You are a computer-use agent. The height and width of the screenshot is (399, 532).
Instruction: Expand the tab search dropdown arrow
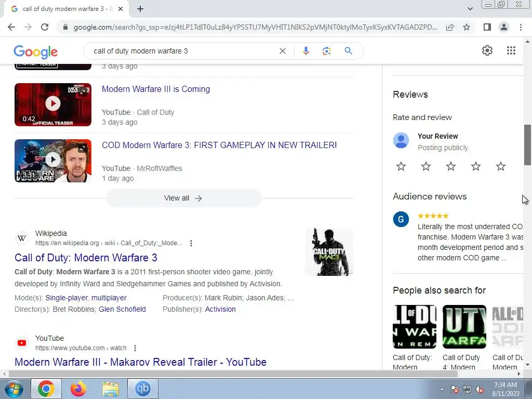pyautogui.click(x=470, y=9)
